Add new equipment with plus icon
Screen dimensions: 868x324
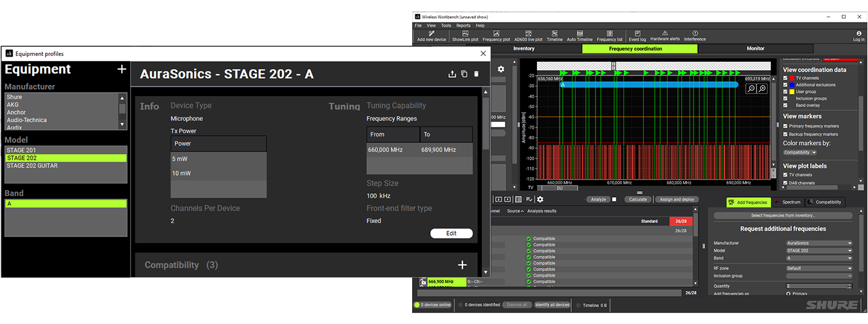pyautogui.click(x=121, y=70)
